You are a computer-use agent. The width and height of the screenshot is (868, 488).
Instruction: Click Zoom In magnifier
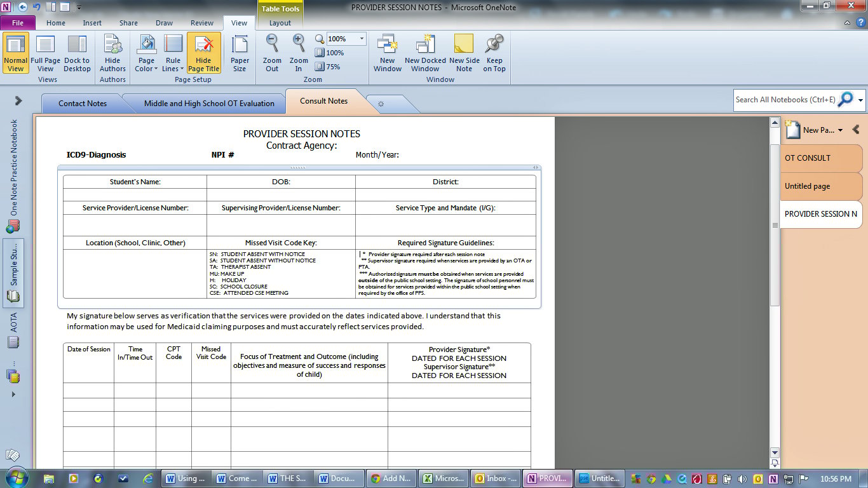299,53
